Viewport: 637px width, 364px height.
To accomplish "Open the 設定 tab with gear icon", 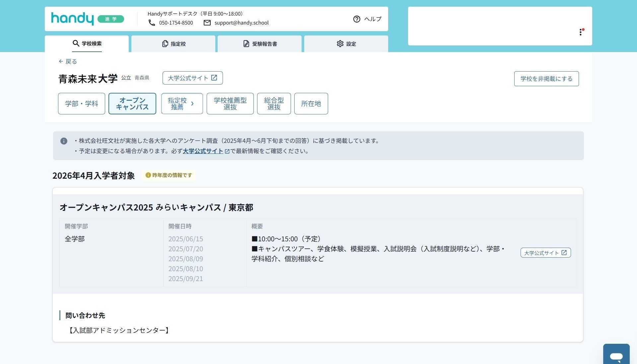I will click(346, 44).
